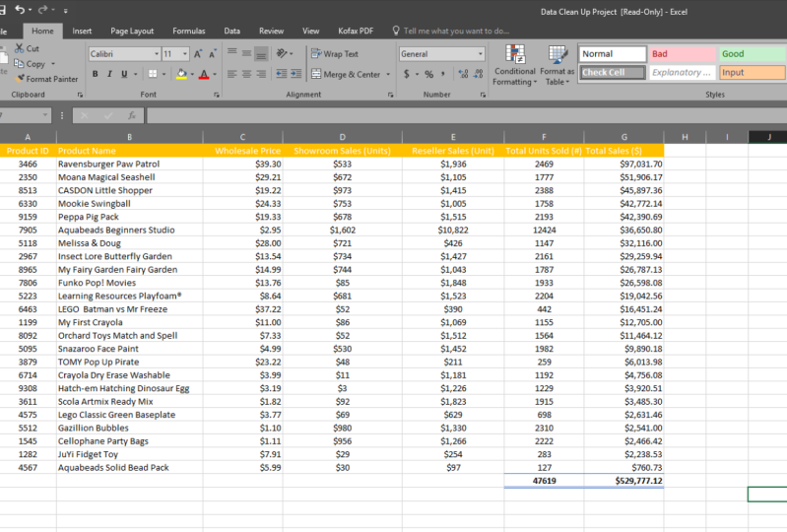This screenshot has width=787, height=532.
Task: Apply the Good cell style
Action: 753,54
